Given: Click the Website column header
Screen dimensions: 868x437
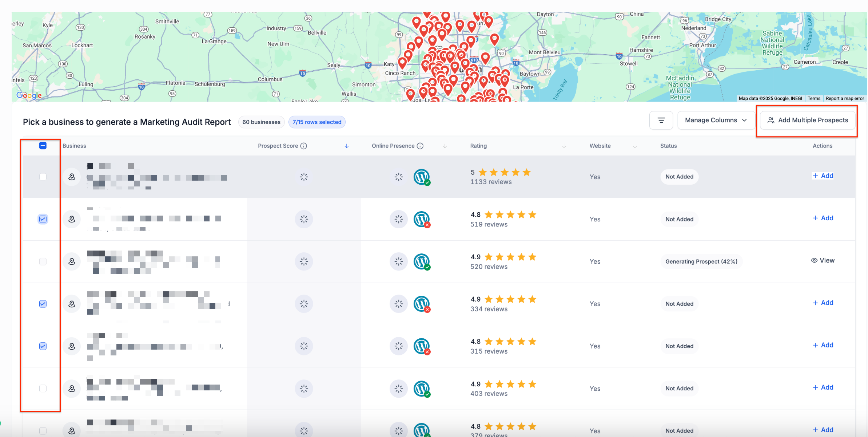Looking at the screenshot, I should coord(600,146).
